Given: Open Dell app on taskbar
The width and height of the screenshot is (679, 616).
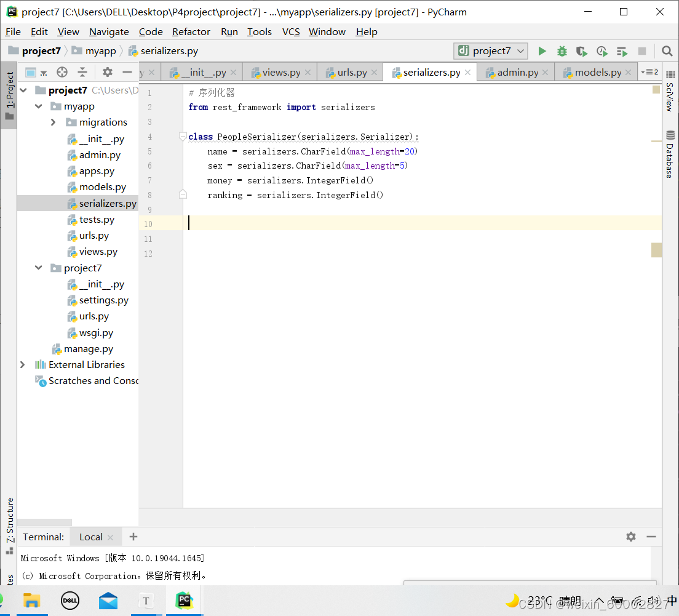Looking at the screenshot, I should 69,601.
